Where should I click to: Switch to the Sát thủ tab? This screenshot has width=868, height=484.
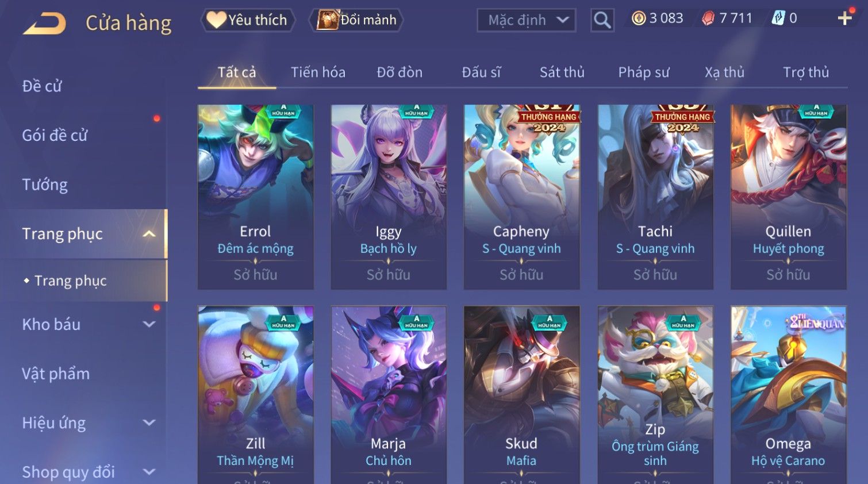pos(562,72)
